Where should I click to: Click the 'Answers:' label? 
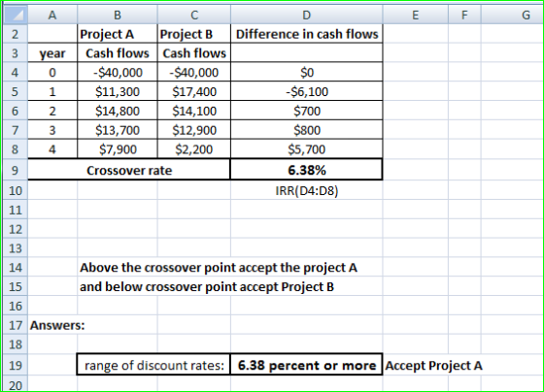click(x=57, y=325)
